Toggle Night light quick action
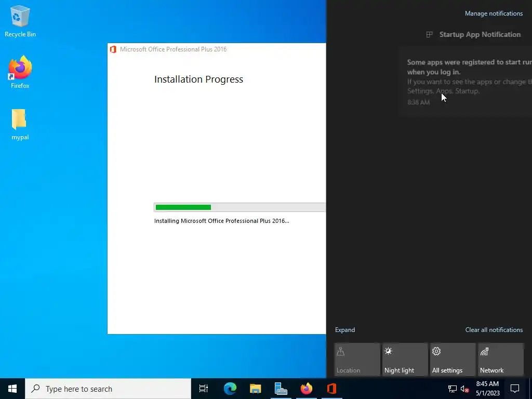This screenshot has width=532, height=399. pyautogui.click(x=405, y=360)
